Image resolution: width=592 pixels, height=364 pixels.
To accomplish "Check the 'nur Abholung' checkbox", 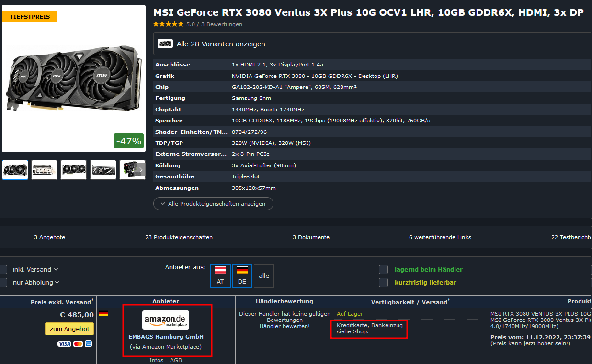I will [3, 282].
